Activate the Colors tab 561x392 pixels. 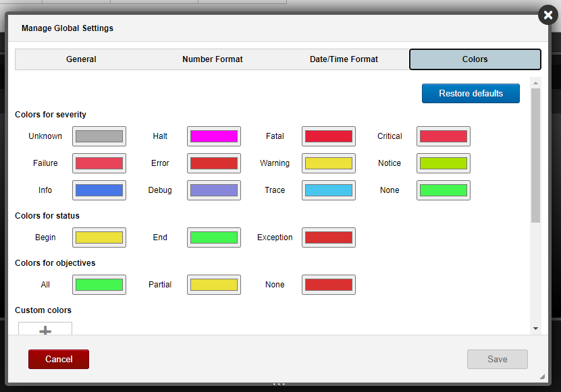pyautogui.click(x=475, y=59)
